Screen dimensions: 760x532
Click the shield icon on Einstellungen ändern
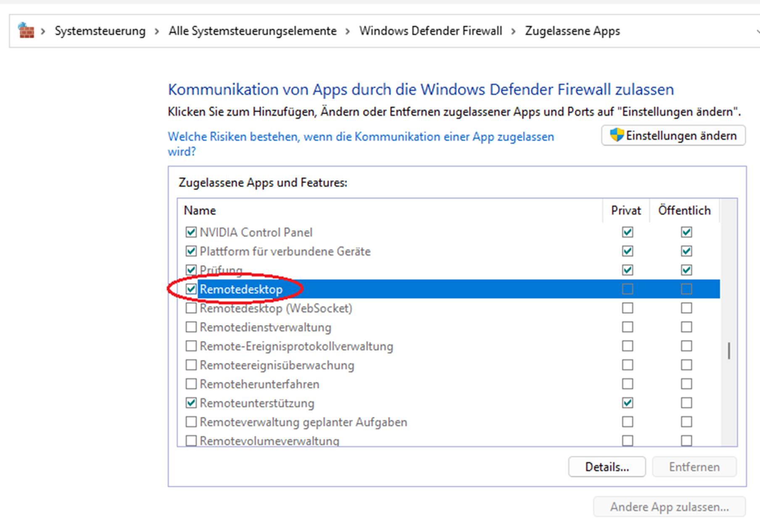pos(617,135)
